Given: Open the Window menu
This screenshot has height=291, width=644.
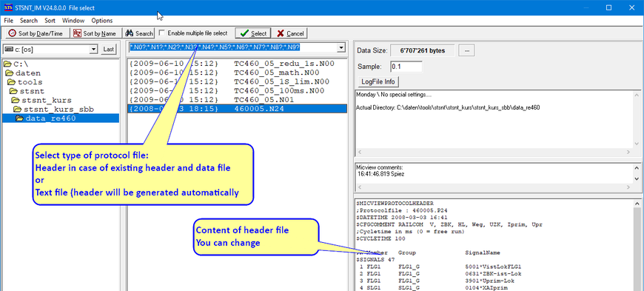Looking at the screenshot, I should point(73,21).
